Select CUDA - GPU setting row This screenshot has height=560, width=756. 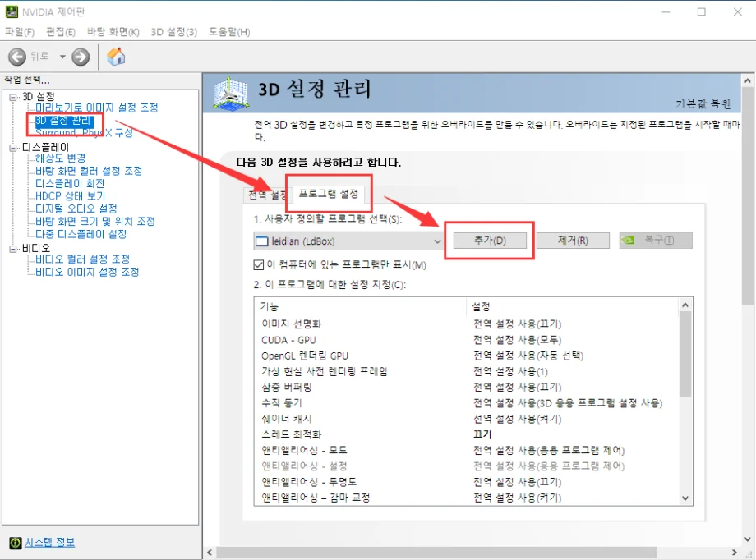coord(466,340)
